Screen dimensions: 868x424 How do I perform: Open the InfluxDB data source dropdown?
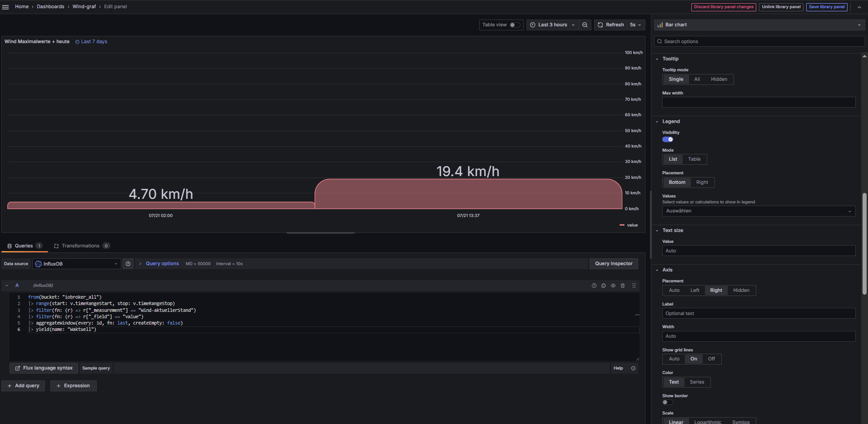[76, 264]
